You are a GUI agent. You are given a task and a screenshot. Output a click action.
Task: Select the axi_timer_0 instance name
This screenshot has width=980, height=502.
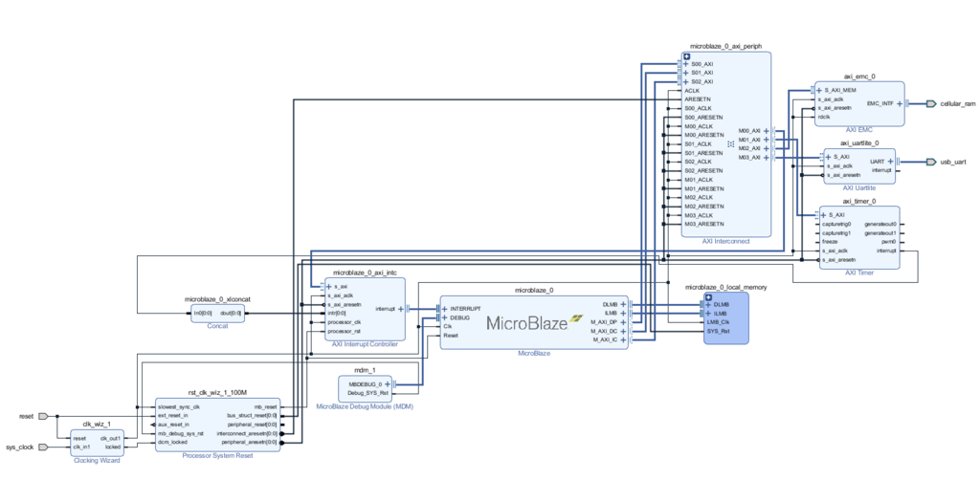tap(859, 201)
